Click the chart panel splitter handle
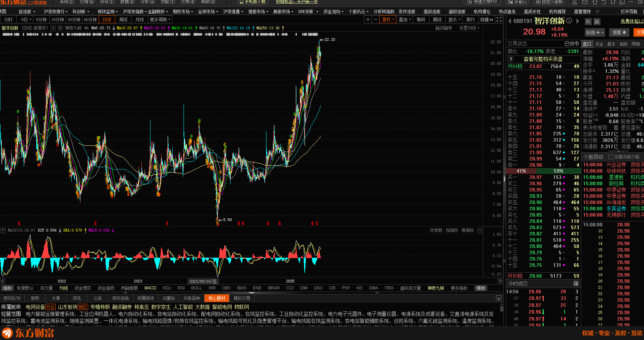The width and height of the screenshot is (644, 340). 504,179
